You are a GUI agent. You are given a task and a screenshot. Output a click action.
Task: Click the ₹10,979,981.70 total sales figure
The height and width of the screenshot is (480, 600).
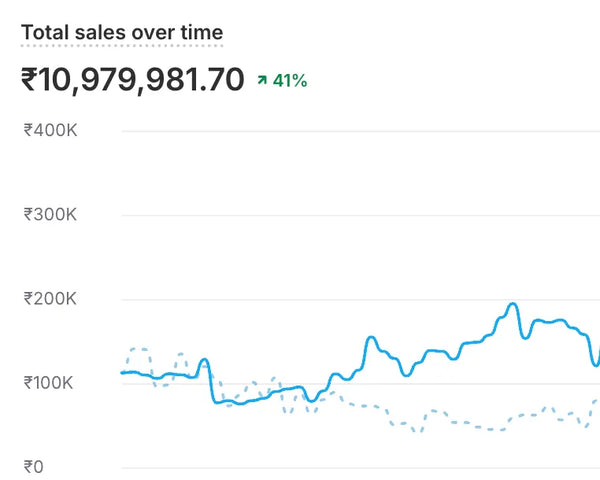pos(132,80)
